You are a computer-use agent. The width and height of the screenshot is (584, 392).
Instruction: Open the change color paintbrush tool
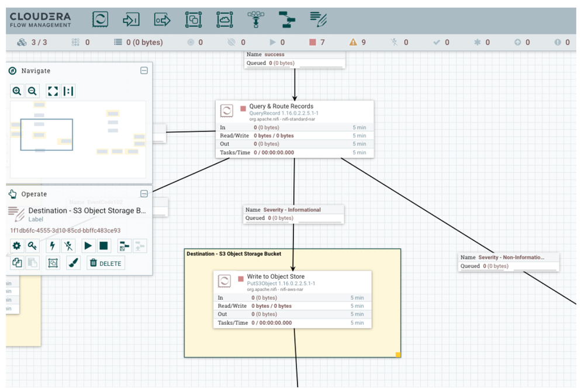pos(74,263)
